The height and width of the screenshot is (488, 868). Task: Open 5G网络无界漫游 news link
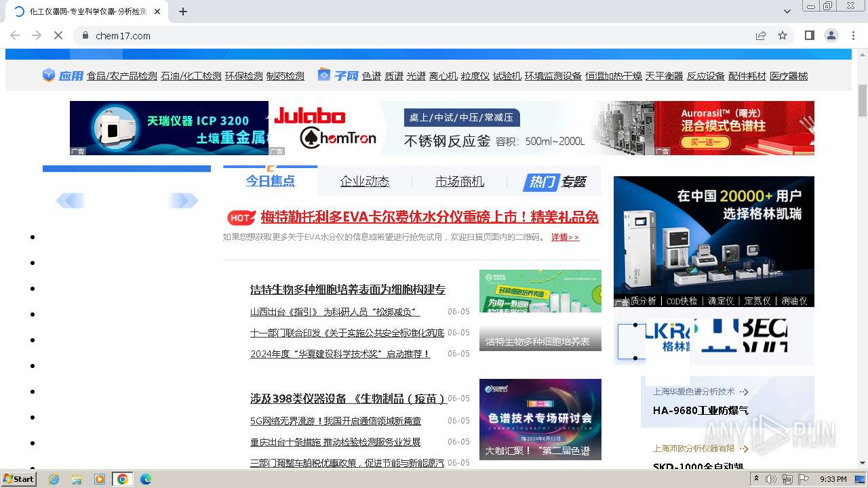(336, 421)
